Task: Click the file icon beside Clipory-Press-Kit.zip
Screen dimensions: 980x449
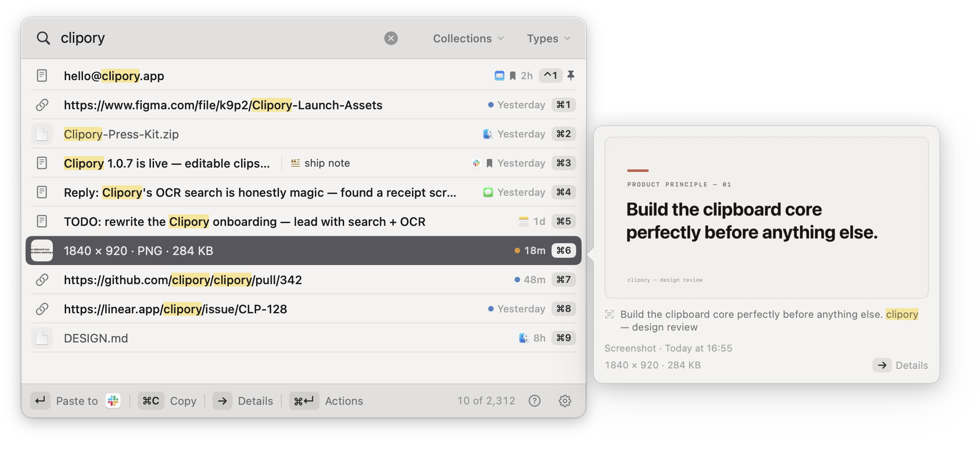Action: (x=42, y=134)
